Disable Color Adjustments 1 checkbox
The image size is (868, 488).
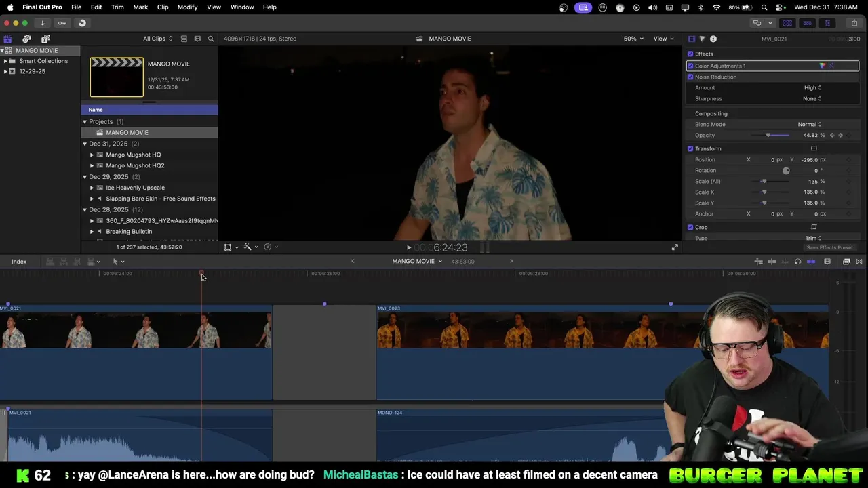tap(690, 66)
